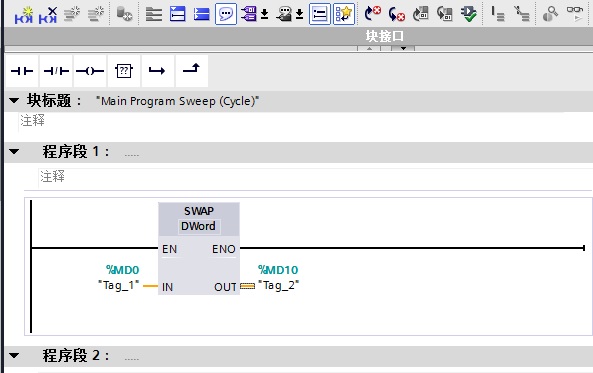The image size is (593, 373).
Task: Click the Set breakpoint-style line list icon
Action: tap(498, 14)
